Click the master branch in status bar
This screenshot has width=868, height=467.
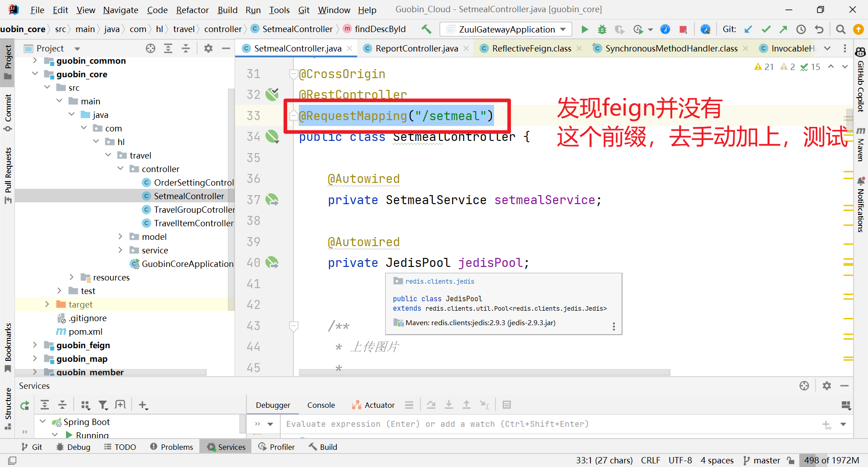click(x=766, y=460)
